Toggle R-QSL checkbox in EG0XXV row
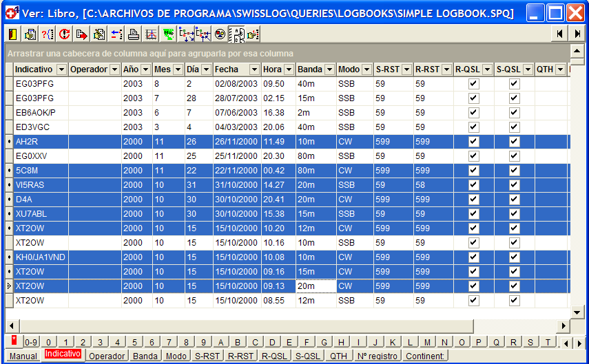 (473, 156)
